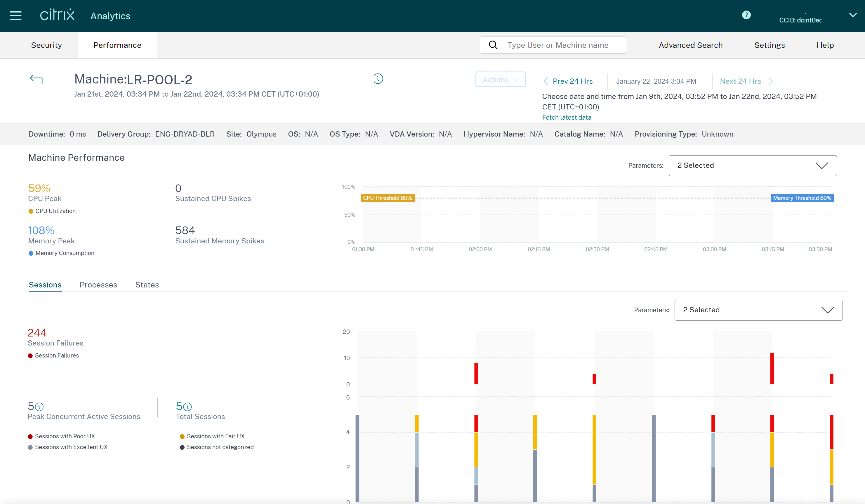Click the info icon next to LR-POOL-2

coord(378,79)
